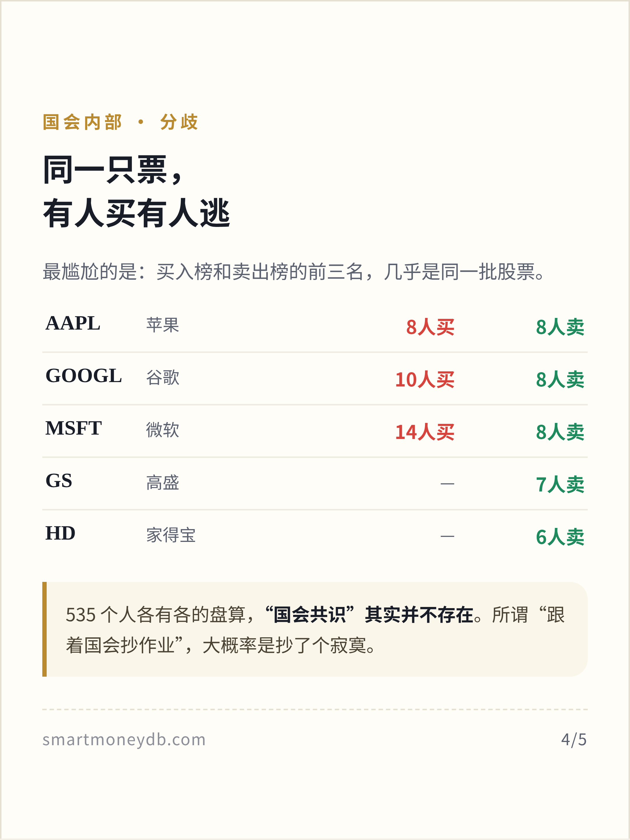Click the 家得宝 company name
This screenshot has width=630, height=840.
171,535
